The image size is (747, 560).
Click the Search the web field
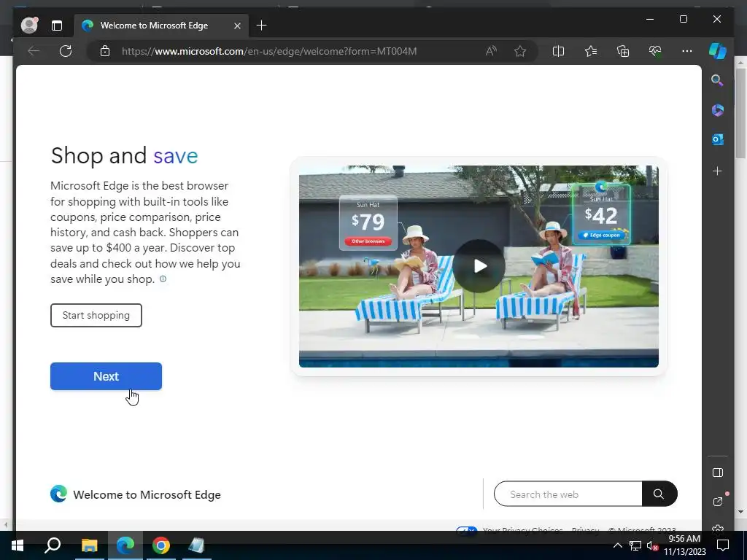568,494
